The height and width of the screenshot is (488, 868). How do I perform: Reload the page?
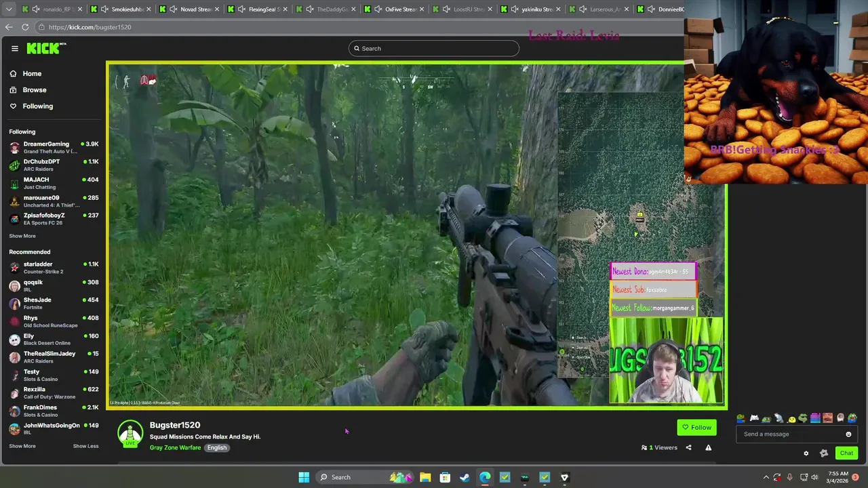25,27
